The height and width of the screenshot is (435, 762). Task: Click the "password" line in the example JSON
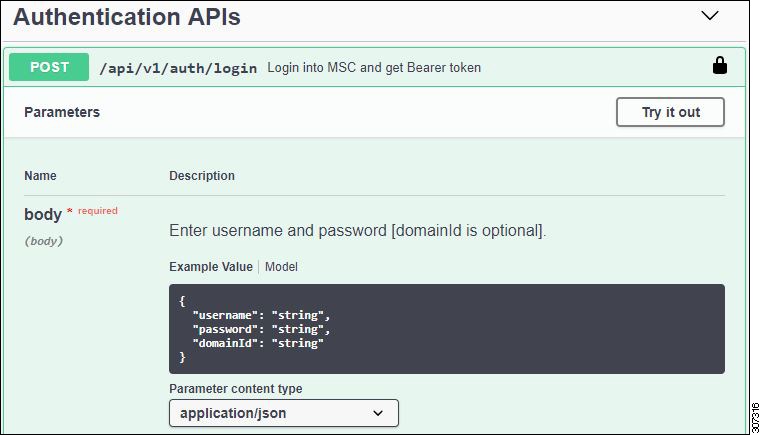click(x=261, y=330)
